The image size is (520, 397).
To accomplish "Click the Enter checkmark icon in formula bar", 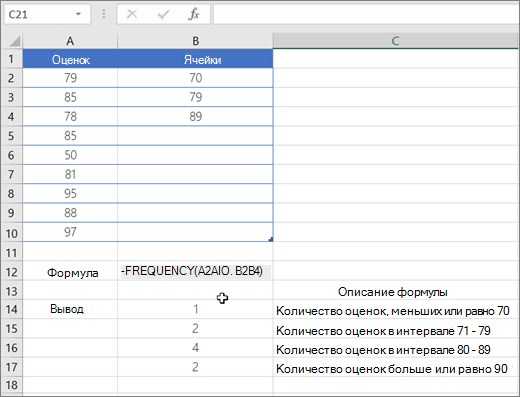I will [x=163, y=14].
